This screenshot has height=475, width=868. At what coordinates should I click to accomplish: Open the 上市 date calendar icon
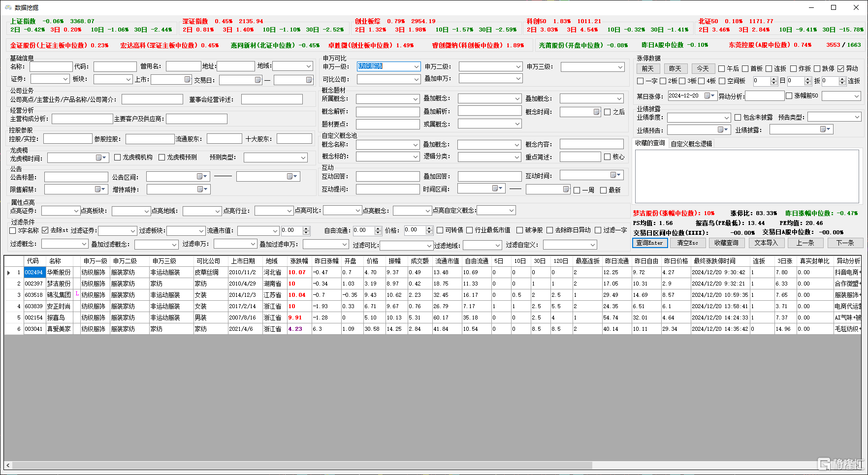click(188, 80)
